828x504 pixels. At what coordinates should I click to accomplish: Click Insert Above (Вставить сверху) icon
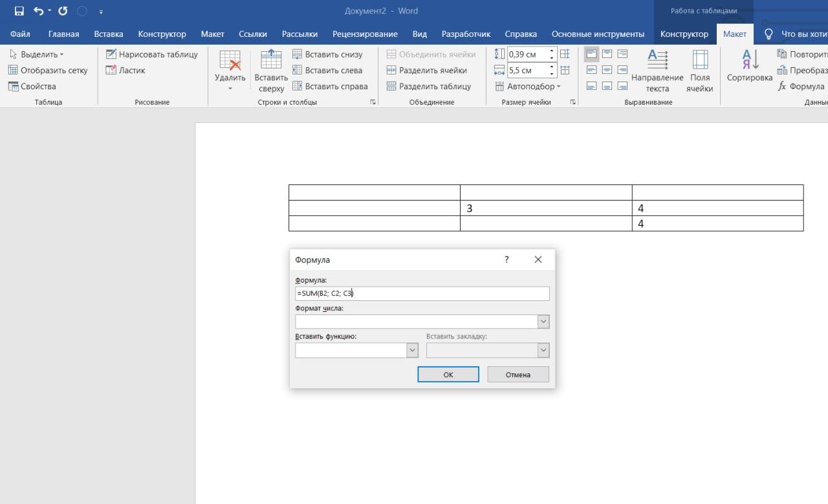point(271,60)
